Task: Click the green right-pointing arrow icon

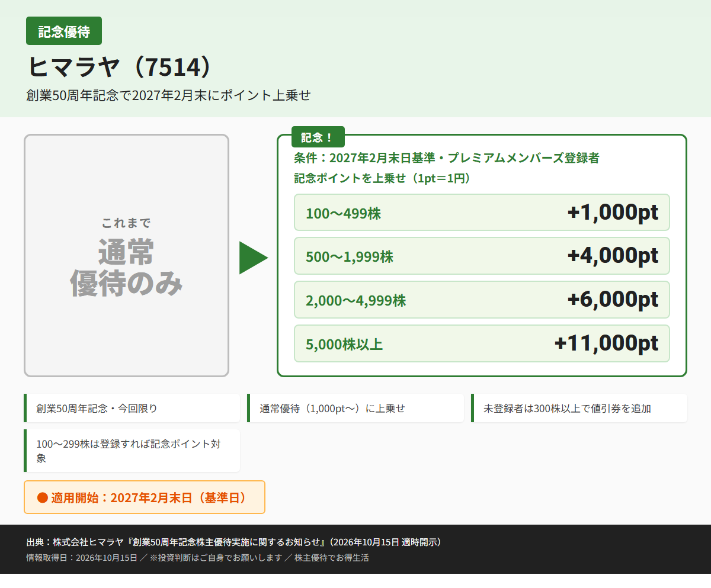Action: click(254, 258)
